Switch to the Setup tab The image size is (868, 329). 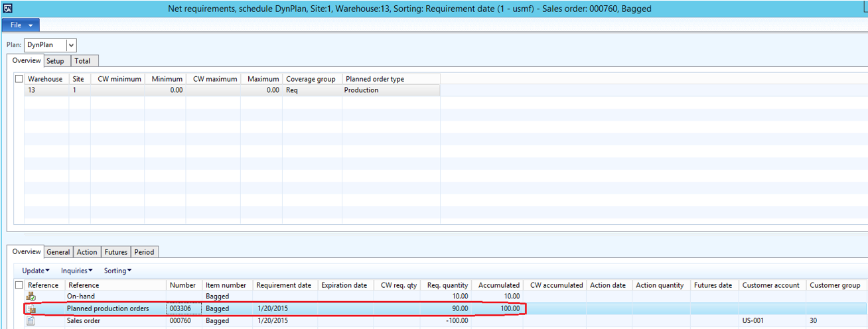click(x=55, y=61)
